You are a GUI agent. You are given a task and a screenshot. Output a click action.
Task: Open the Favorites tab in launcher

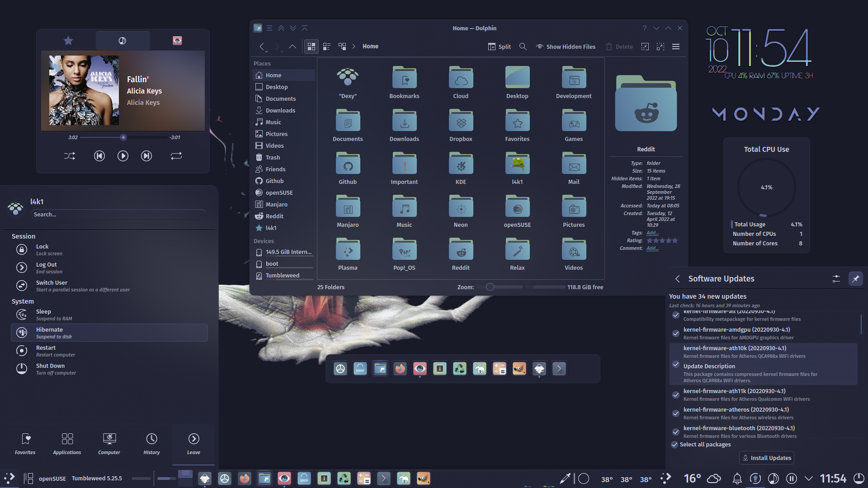click(x=25, y=444)
